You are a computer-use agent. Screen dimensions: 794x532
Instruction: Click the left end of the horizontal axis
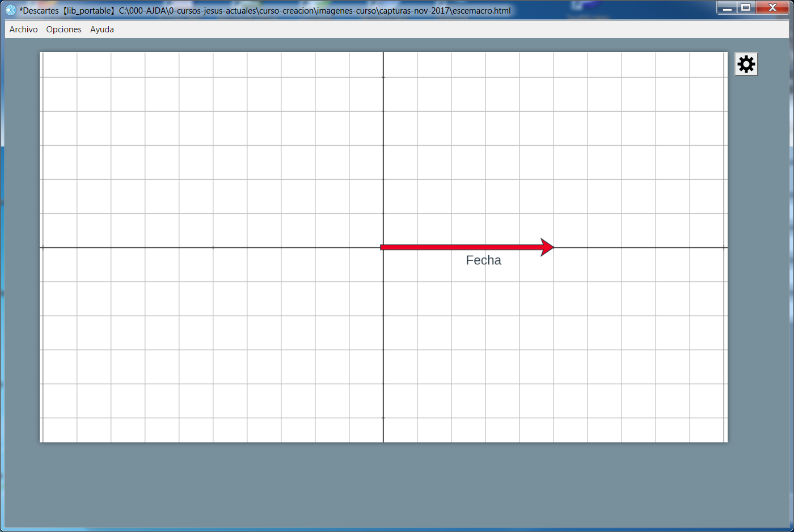(x=43, y=247)
